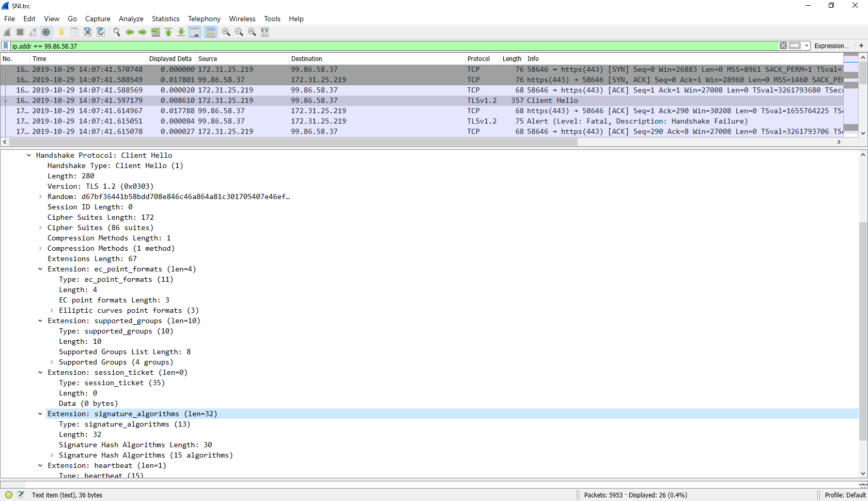Open capture options with the gear icon
The height and width of the screenshot is (501, 868).
(x=46, y=32)
